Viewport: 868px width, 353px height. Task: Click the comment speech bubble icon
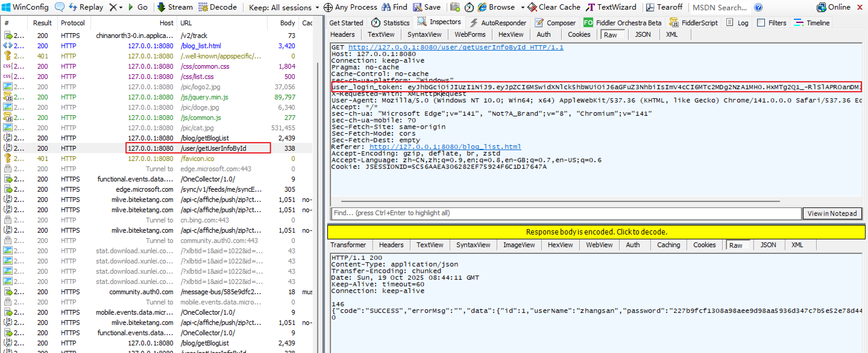coord(59,7)
